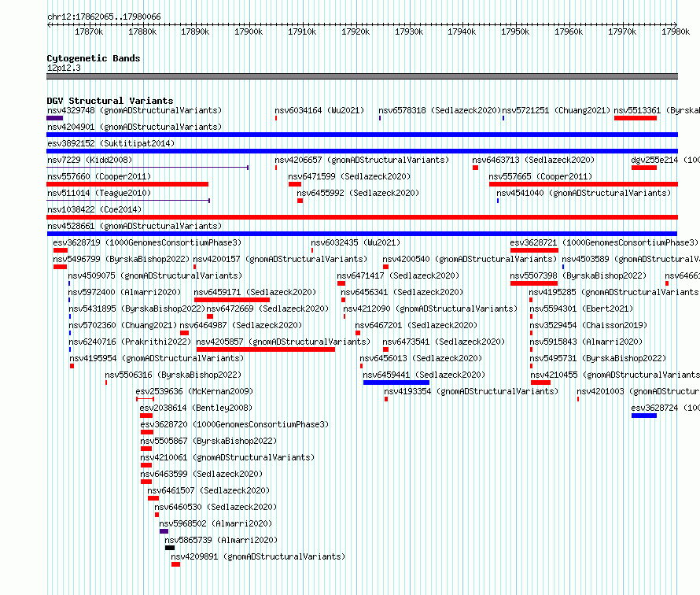Select nsv5594301 (Ebert2021) label
Viewport: 700px width, 595px height.
(x=581, y=309)
